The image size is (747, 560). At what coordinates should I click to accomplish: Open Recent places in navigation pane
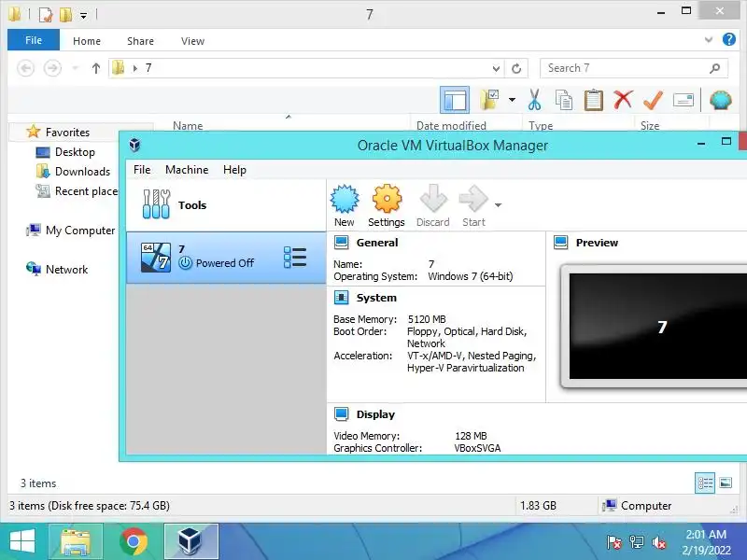pos(77,191)
